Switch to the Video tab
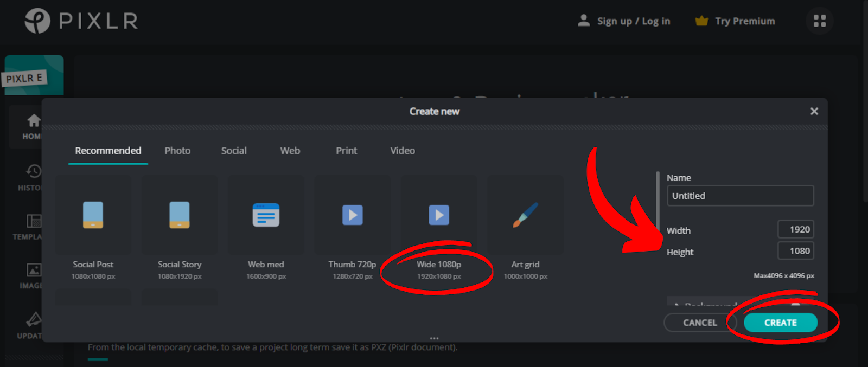This screenshot has width=868, height=367. [403, 151]
